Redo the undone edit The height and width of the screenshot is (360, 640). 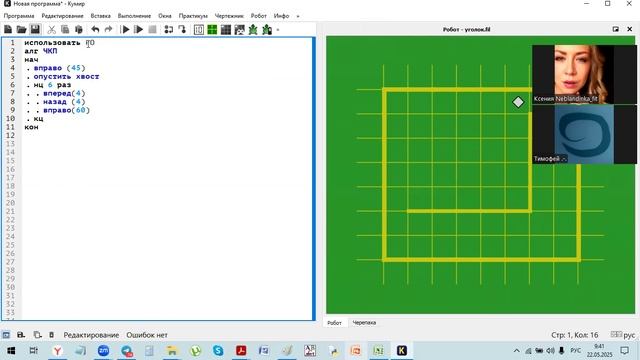click(108, 29)
